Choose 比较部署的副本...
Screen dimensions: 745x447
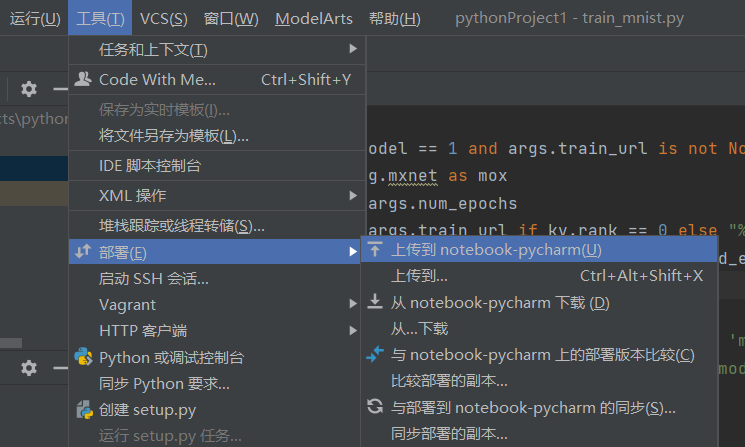click(539, 381)
